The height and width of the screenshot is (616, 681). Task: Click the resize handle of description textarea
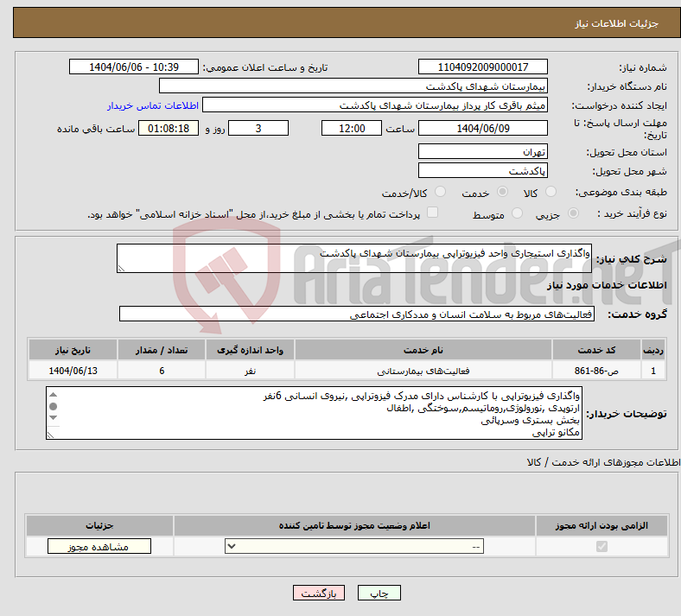[x=121, y=269]
